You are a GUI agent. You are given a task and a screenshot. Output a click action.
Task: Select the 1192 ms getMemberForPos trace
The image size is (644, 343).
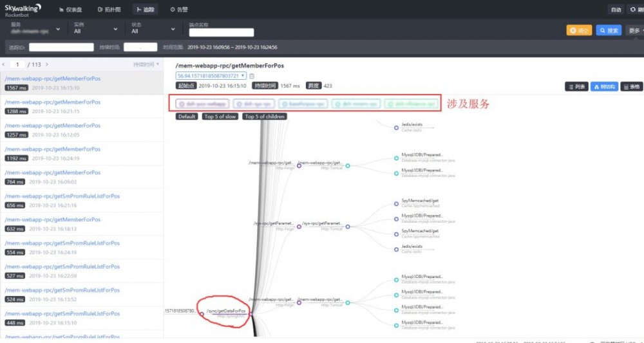(82, 153)
